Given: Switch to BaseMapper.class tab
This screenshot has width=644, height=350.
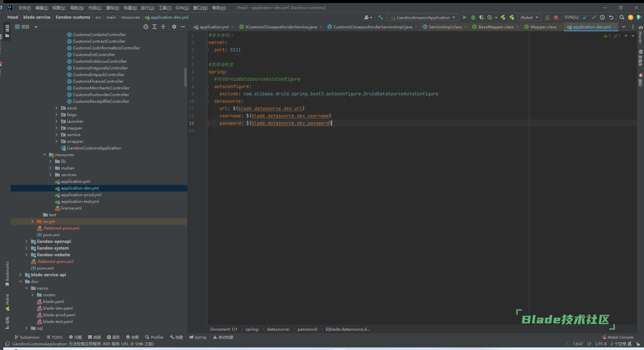Looking at the screenshot, I should click(496, 27).
